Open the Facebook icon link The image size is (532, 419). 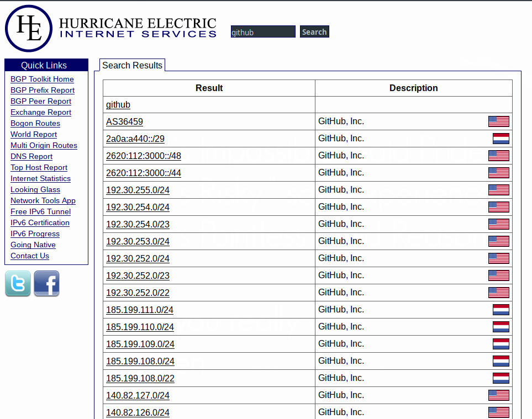[47, 283]
